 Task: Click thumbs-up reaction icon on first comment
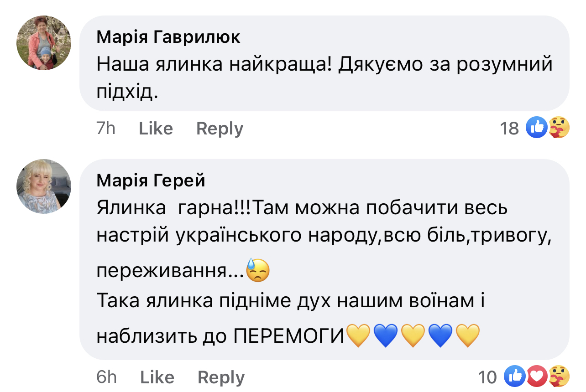point(537,127)
